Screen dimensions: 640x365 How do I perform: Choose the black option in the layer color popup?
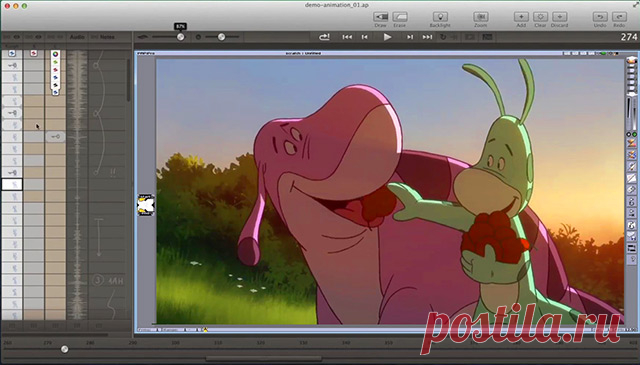tap(56, 85)
